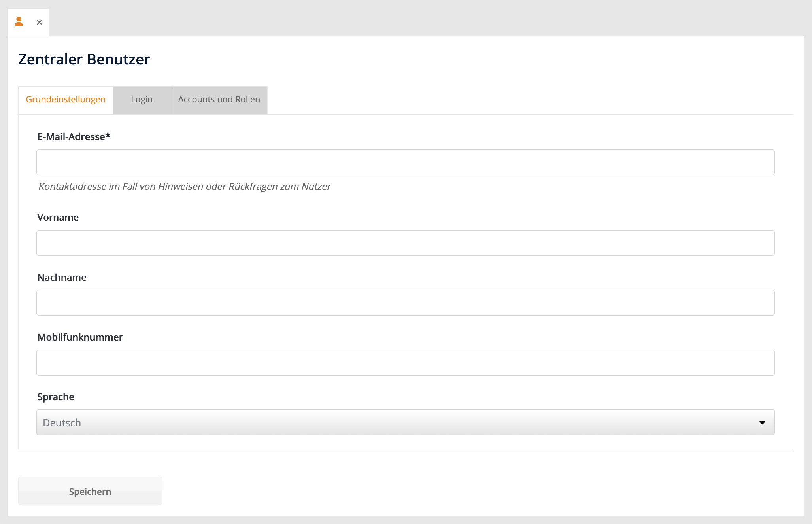Click the Sprache field label

click(56, 397)
